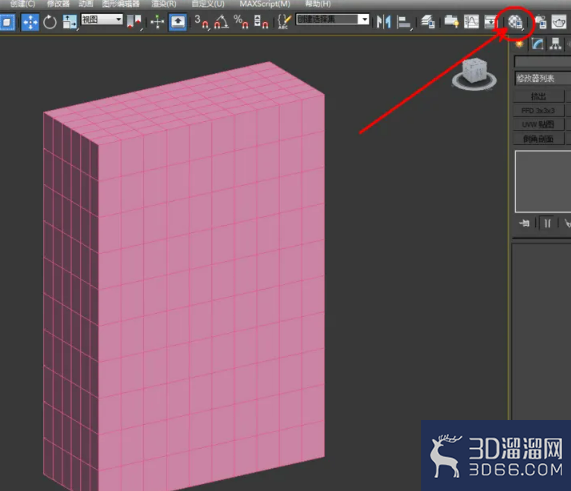Toggle Show End Result icon
The width and height of the screenshot is (571, 491).
pos(547,223)
